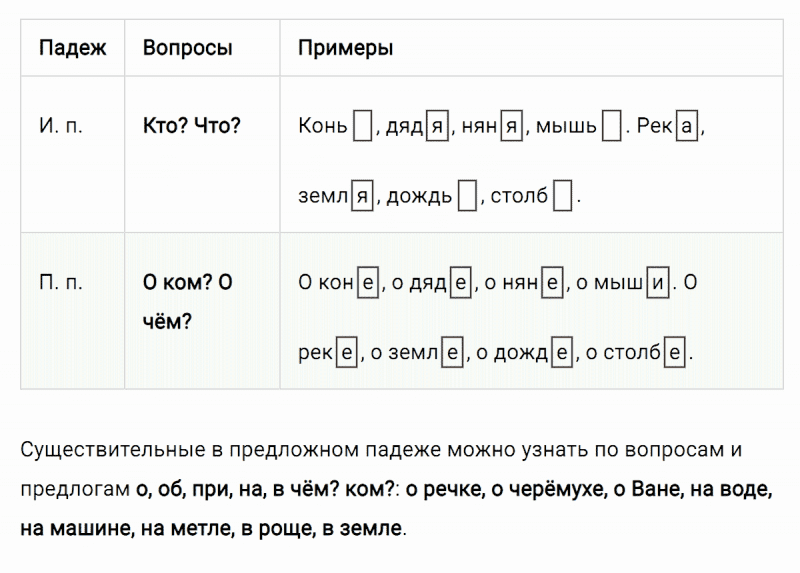Click the empty ending box after "столб"
This screenshot has height=573, width=800.
click(x=563, y=197)
